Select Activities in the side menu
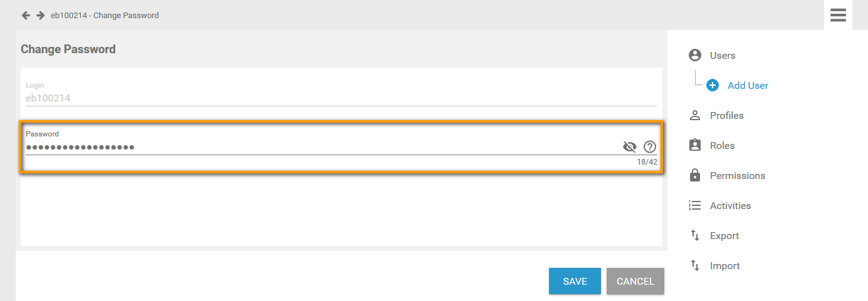 pos(730,205)
